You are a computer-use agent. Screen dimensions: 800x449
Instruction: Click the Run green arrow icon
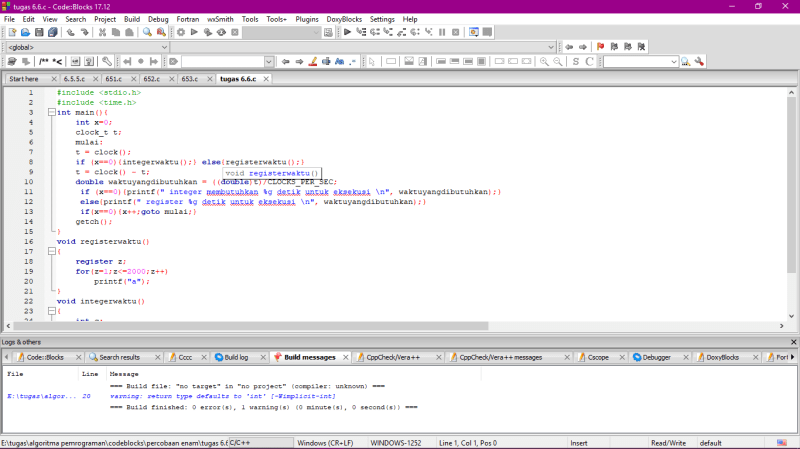pyautogui.click(x=193, y=32)
